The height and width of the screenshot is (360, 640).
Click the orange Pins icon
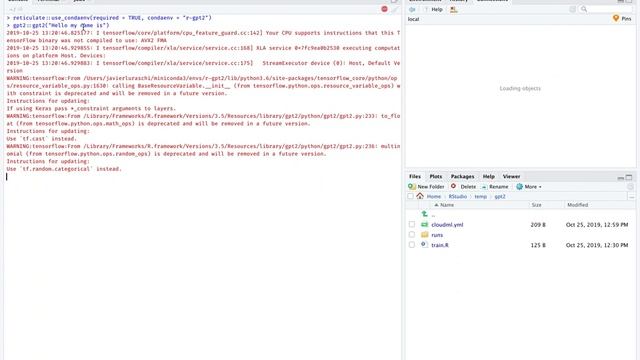(x=616, y=18)
